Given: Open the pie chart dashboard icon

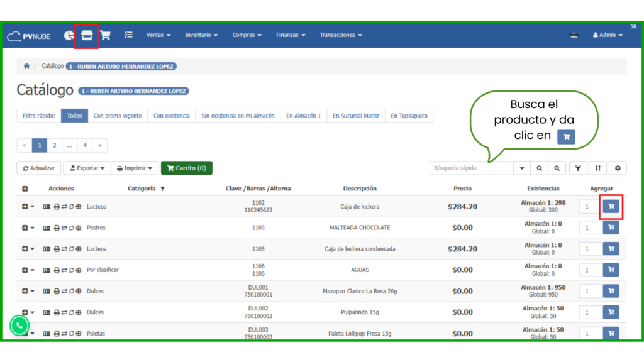Looking at the screenshot, I should coord(69,35).
